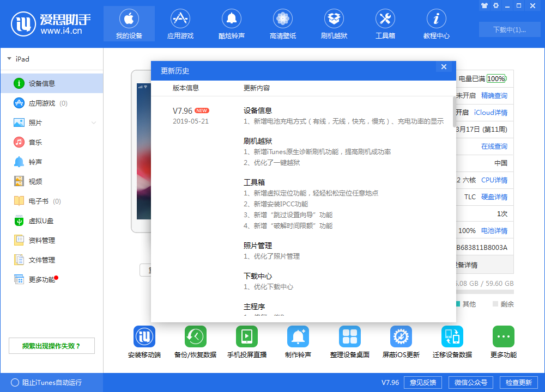Image resolution: width=545 pixels, height=392 pixels.
Task: Open the 我的设备 tab
Action: [129, 24]
